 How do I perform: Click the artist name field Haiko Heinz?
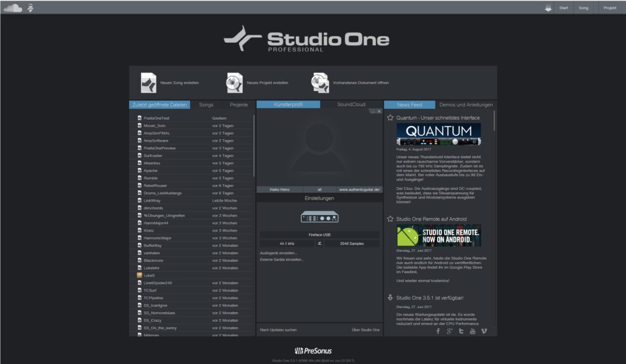pyautogui.click(x=279, y=189)
